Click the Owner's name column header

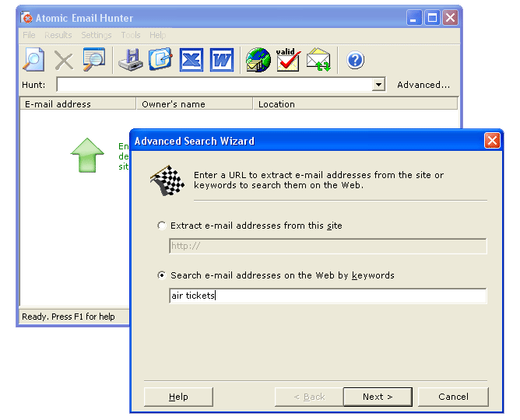pos(195,104)
